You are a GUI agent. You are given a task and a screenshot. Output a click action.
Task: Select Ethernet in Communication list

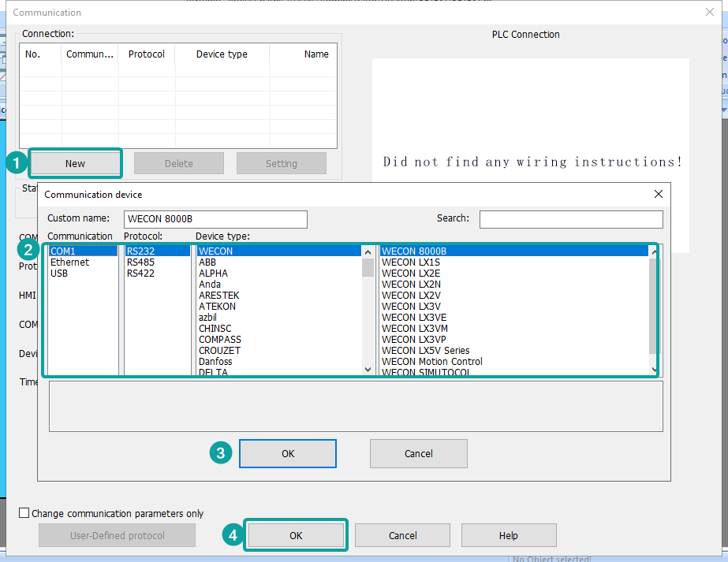click(x=69, y=262)
